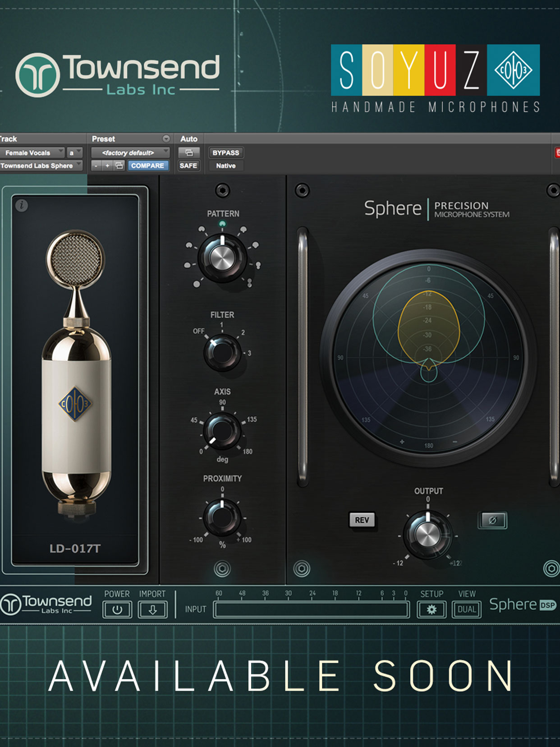Click the phase invert Ø icon

coord(492,520)
